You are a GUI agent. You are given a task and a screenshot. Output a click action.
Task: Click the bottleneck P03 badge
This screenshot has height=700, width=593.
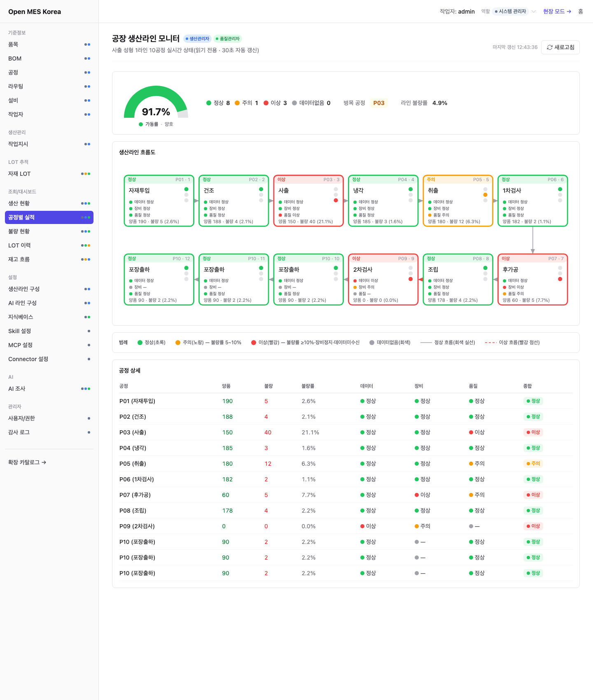379,103
